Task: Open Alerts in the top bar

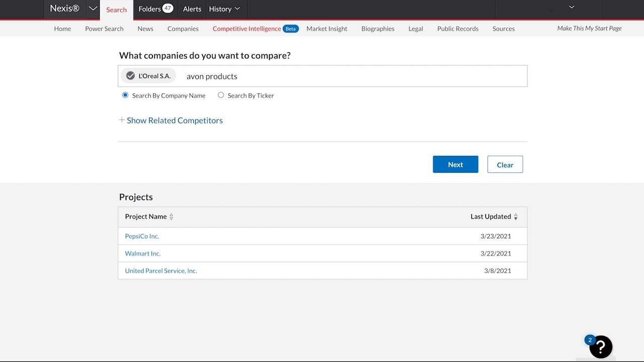Action: coord(192,9)
